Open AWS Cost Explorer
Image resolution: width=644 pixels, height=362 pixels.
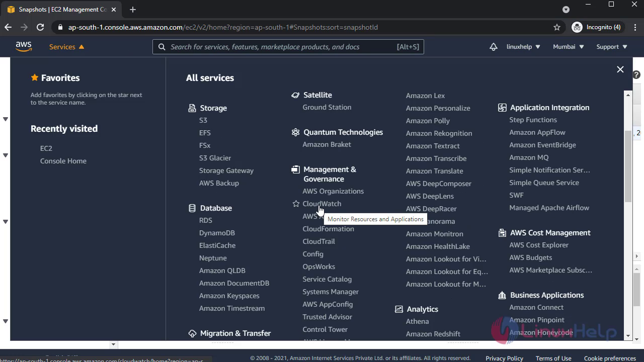(539, 245)
